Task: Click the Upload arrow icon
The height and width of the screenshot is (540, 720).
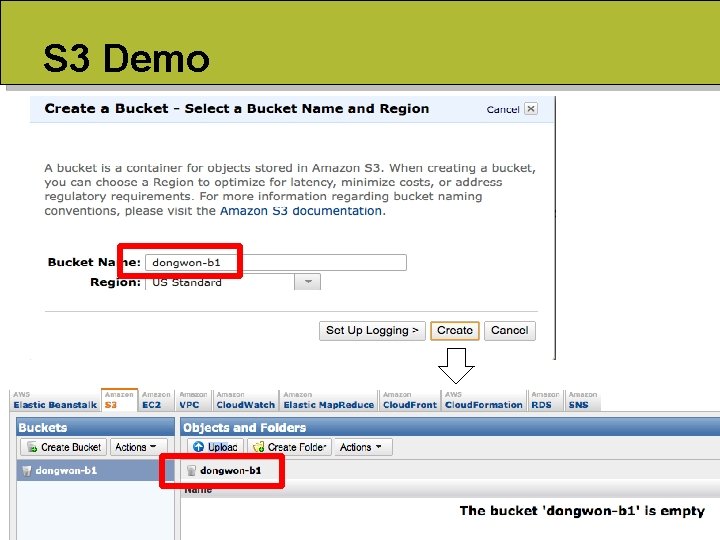Action: click(198, 447)
